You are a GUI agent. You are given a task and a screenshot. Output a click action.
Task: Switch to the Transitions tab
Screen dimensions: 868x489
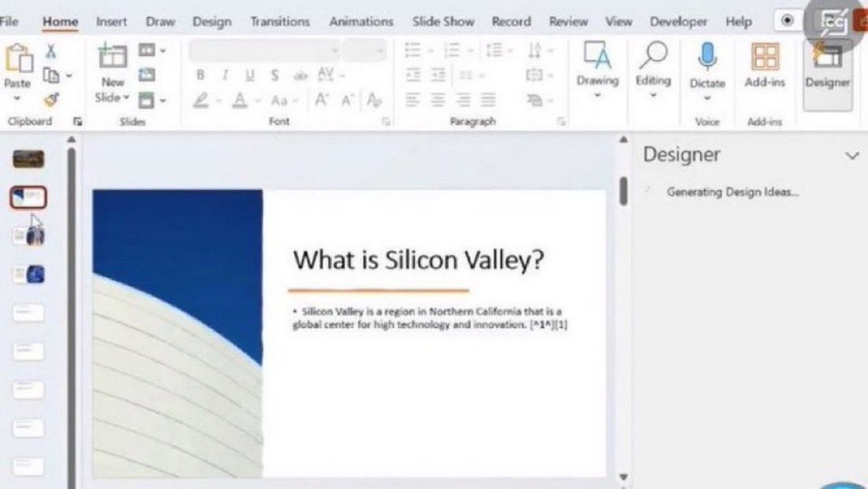click(280, 21)
